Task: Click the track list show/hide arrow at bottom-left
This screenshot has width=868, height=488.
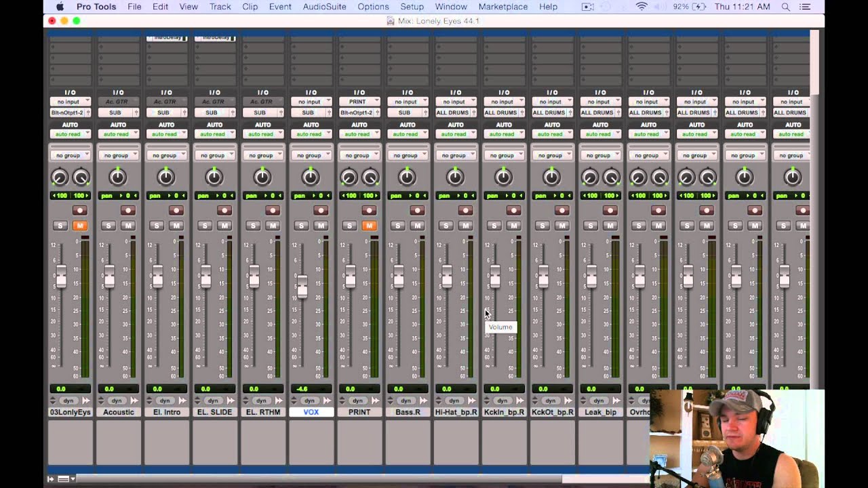Action: (x=50, y=479)
